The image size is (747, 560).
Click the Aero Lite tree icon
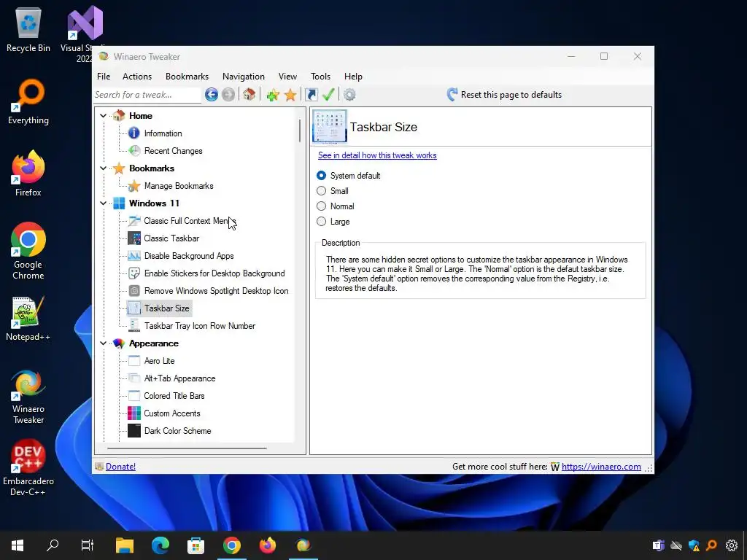pyautogui.click(x=134, y=361)
